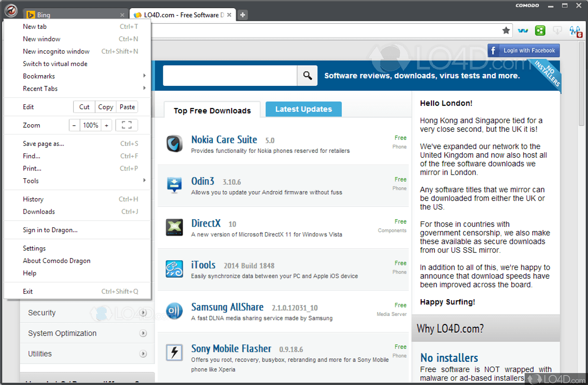Expand the Tools submenu

[77, 181]
